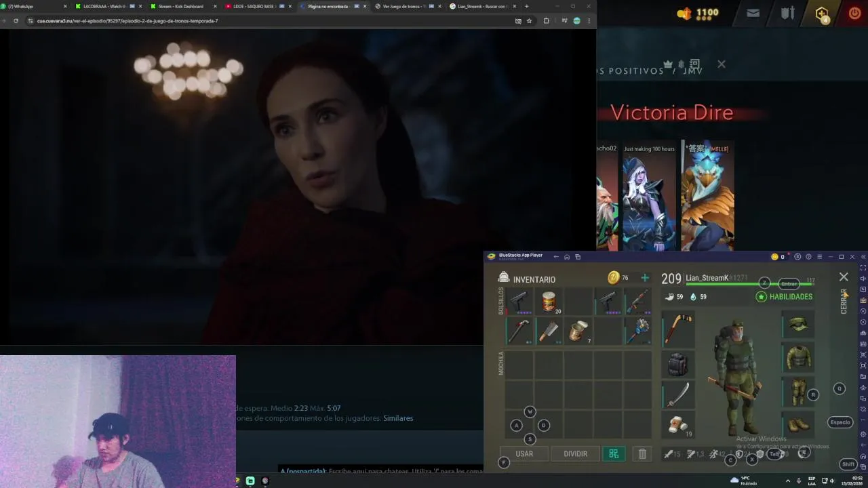
Task: Click the game chat input field
Action: click(382, 471)
